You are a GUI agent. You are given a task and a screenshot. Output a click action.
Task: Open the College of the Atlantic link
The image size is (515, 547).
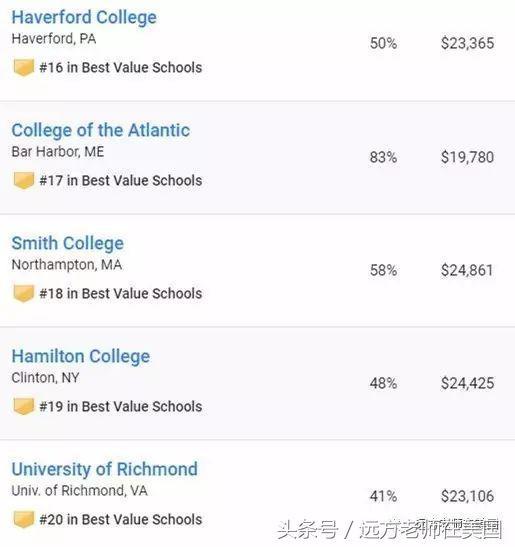click(x=101, y=130)
